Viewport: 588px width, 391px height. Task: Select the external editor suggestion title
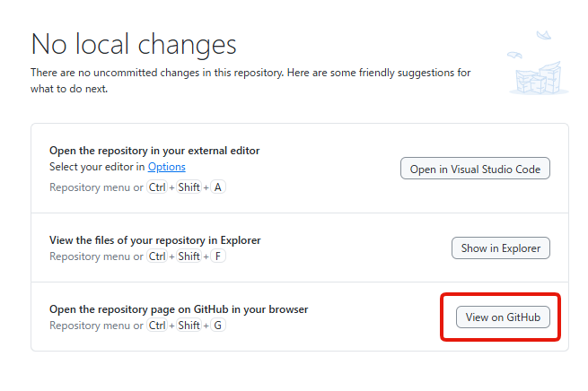(x=154, y=151)
